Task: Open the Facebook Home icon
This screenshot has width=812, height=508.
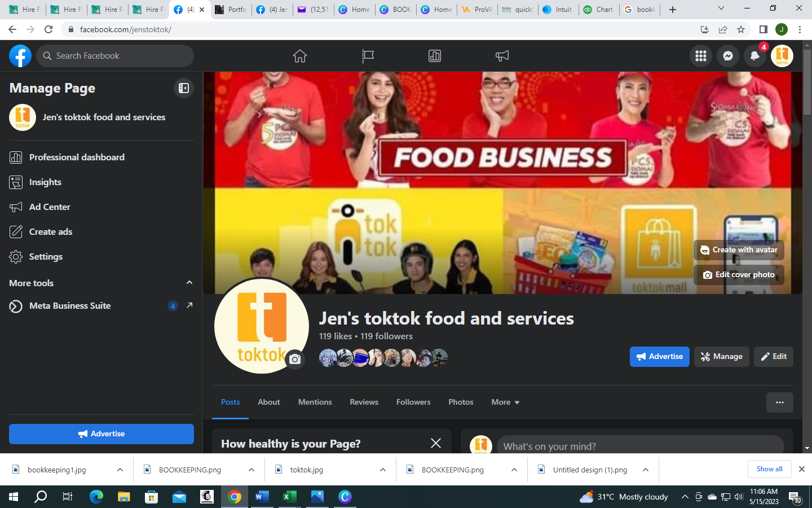Action: point(300,56)
